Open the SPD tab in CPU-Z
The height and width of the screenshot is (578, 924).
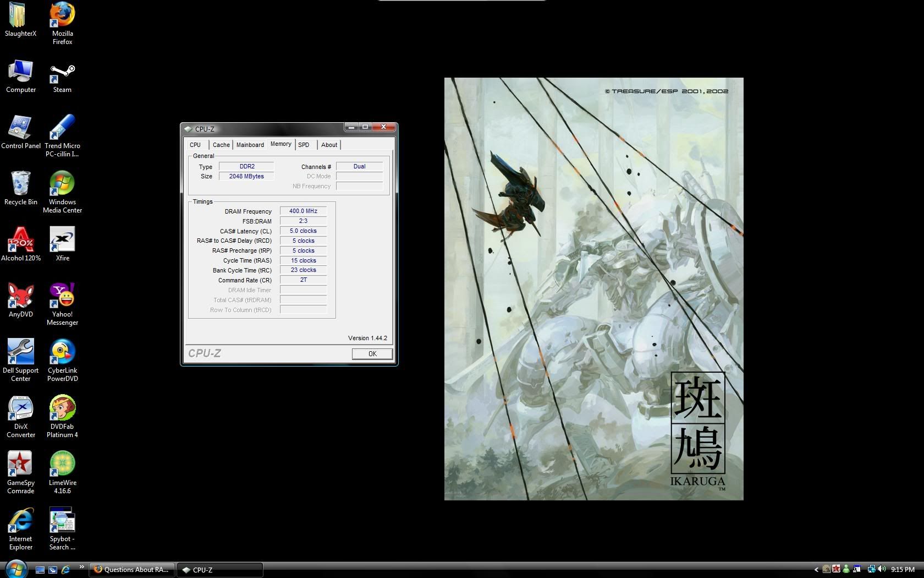[304, 145]
